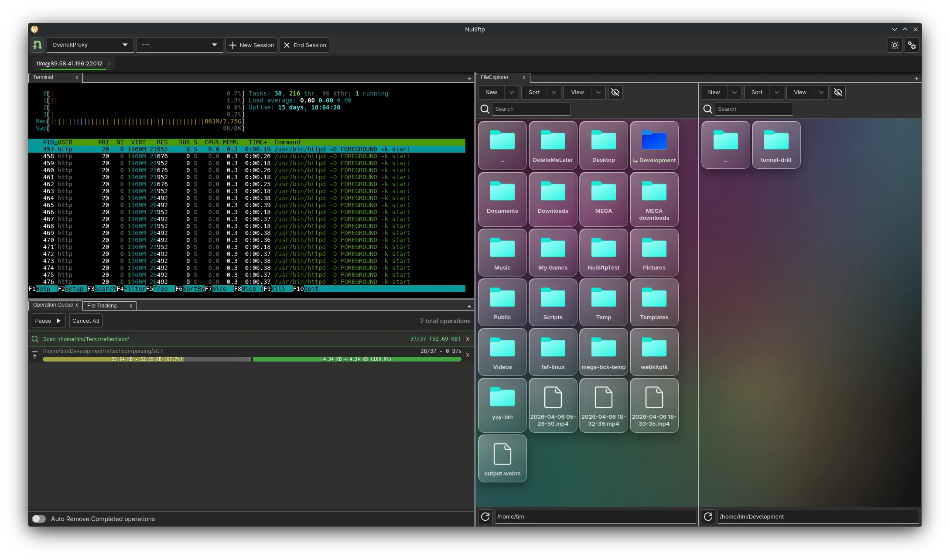
Task: Click the New button in the /home/tim pane
Action: coord(492,92)
